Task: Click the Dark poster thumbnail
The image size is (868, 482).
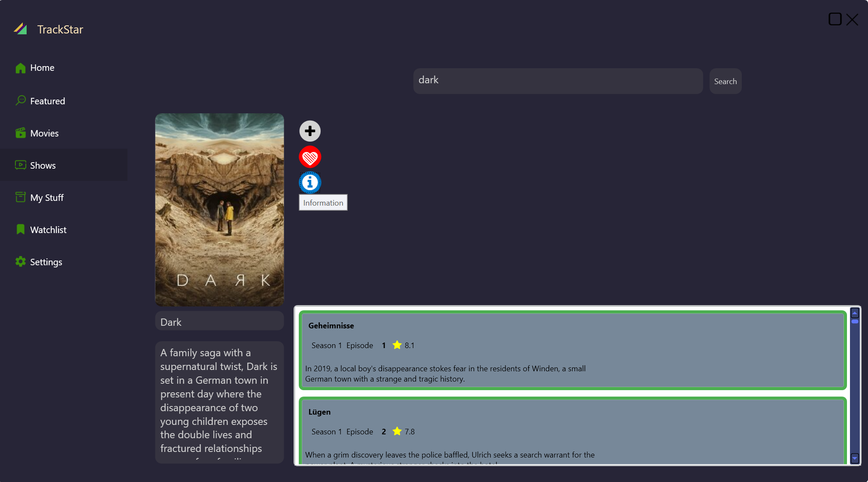Action: click(219, 209)
